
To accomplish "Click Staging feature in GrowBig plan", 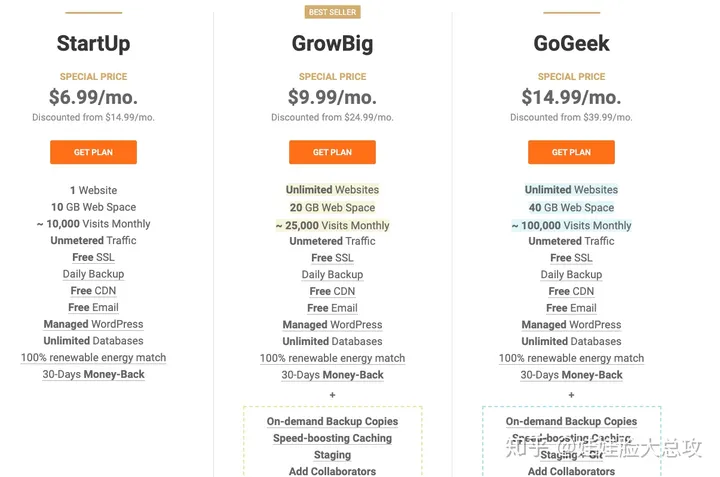I will pyautogui.click(x=332, y=455).
